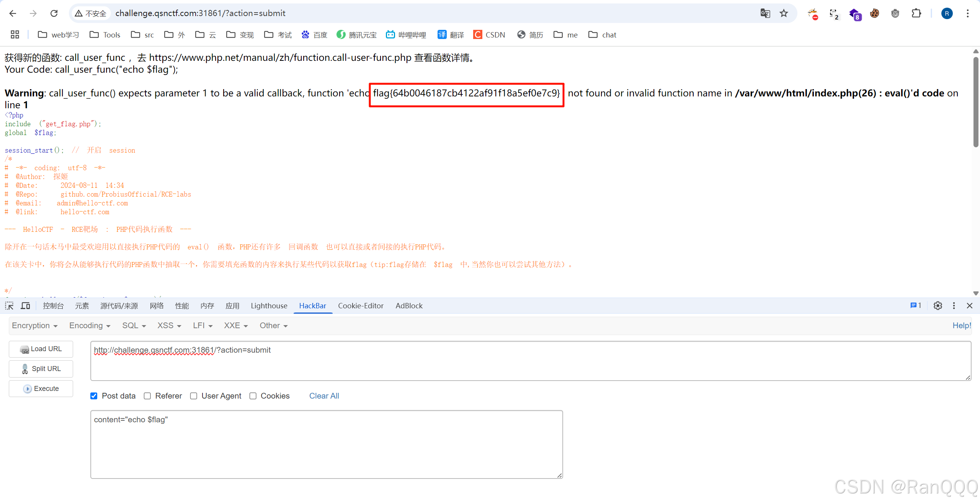The image size is (980, 503).
Task: Open the Lighthouse panel tab
Action: pos(269,306)
